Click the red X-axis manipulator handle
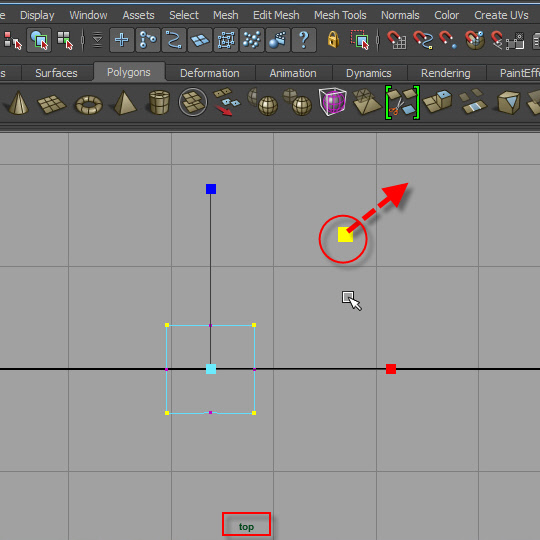This screenshot has width=540, height=540. point(391,369)
